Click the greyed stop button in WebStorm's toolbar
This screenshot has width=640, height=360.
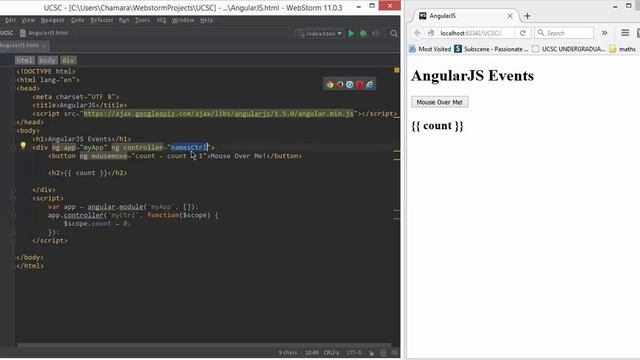[375, 33]
